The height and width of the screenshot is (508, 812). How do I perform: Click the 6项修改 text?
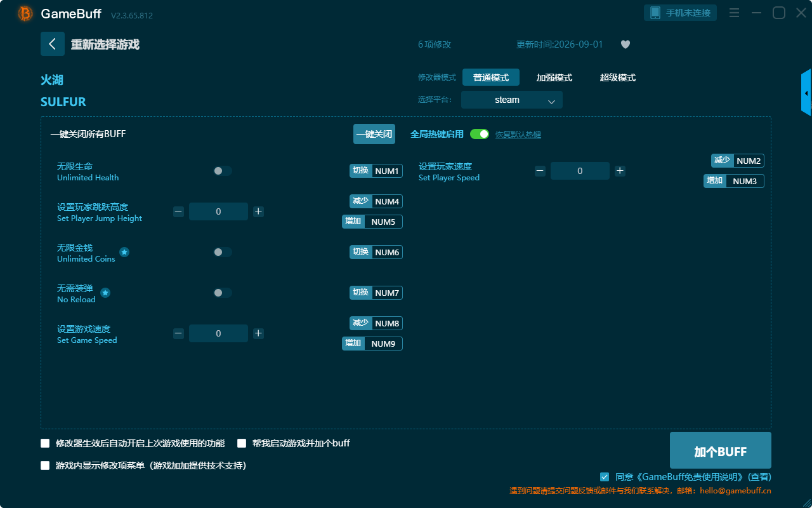point(435,44)
